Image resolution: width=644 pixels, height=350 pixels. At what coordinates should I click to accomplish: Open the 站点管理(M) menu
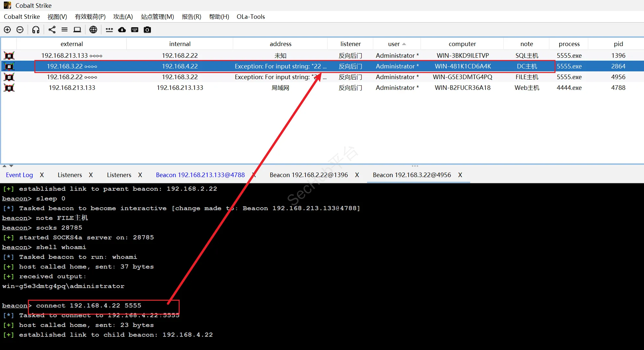[x=157, y=17]
